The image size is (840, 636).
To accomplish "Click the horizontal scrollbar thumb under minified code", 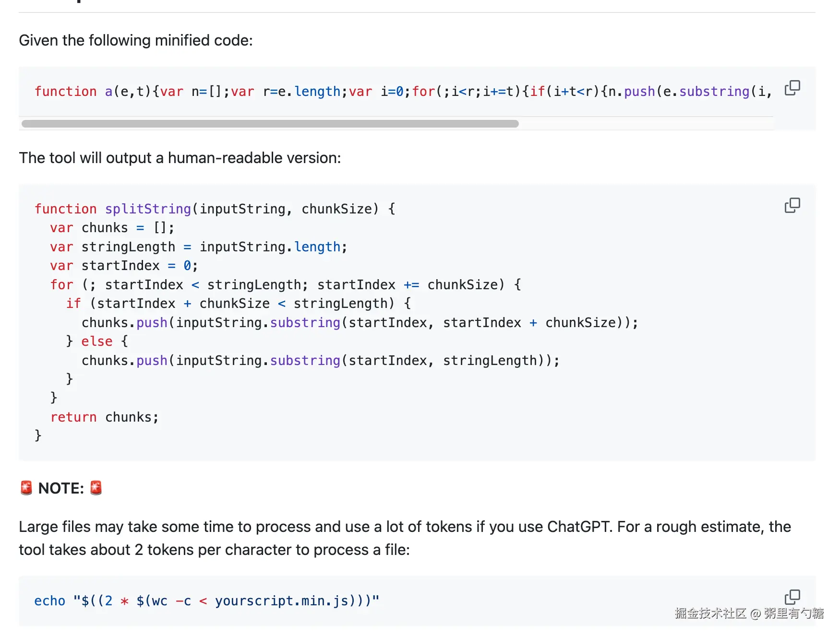I will click(x=270, y=124).
